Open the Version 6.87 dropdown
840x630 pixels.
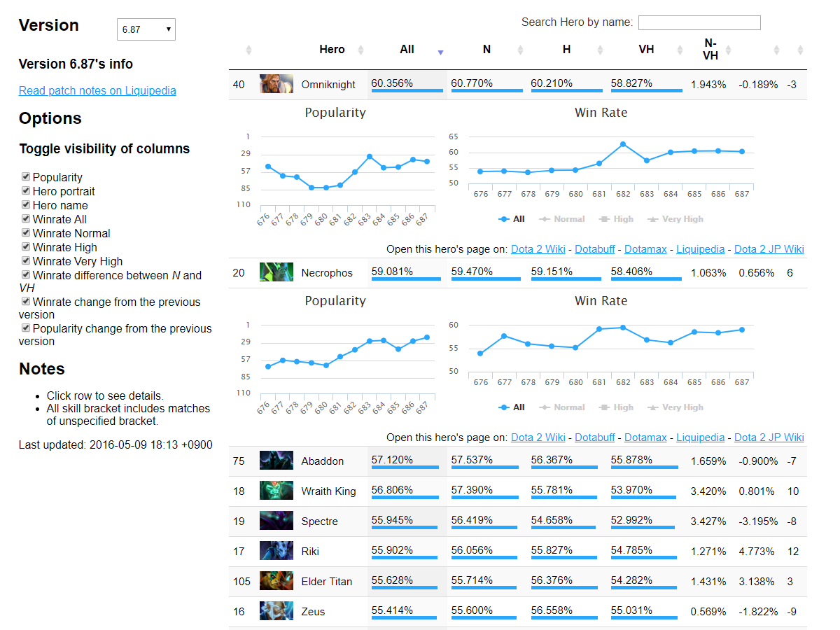point(146,29)
